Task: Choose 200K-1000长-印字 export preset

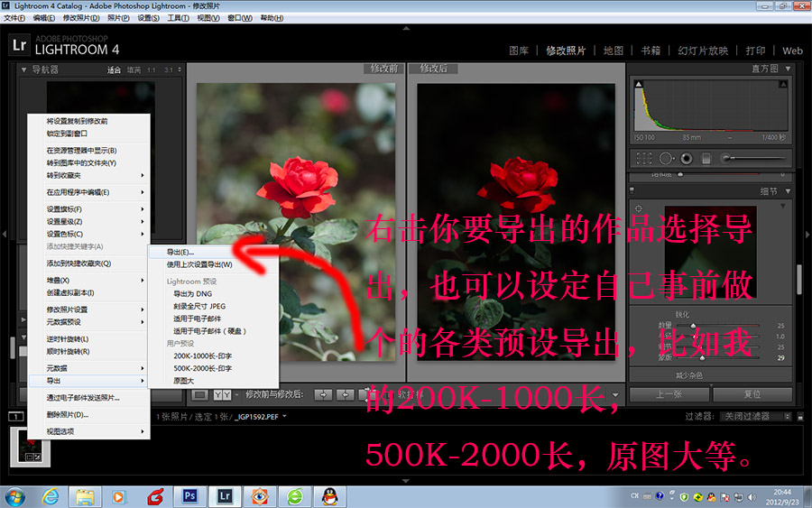Action: pyautogui.click(x=213, y=356)
